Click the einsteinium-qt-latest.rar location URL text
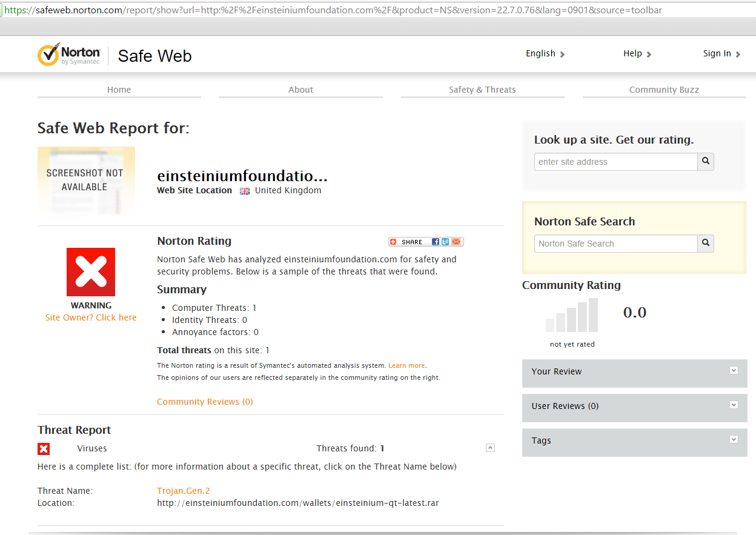756x535 pixels. coord(298,503)
